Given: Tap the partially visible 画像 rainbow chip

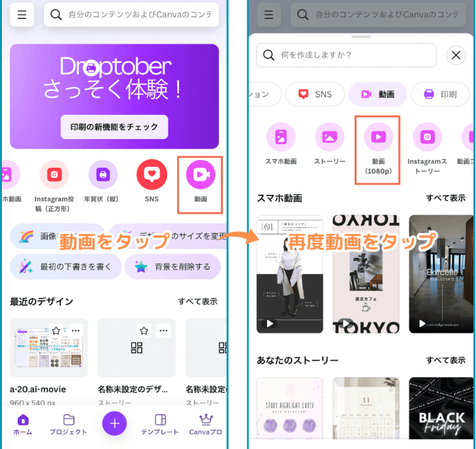Looking at the screenshot, I should [x=57, y=236].
